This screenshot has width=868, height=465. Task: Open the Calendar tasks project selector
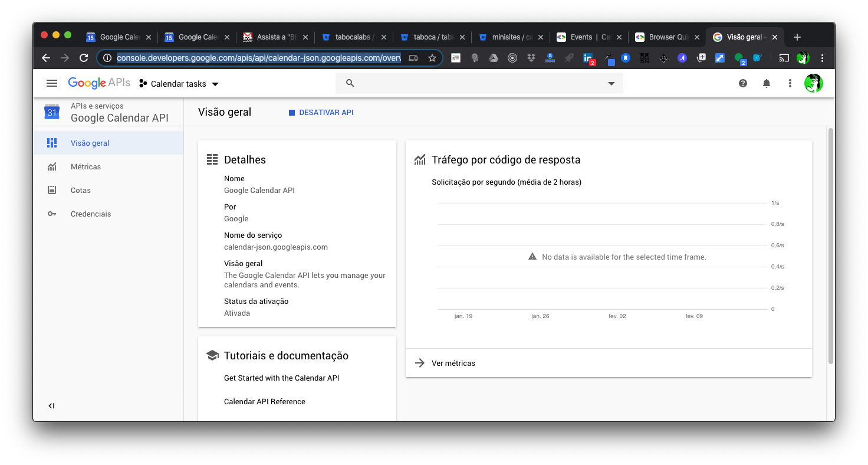[x=179, y=84]
